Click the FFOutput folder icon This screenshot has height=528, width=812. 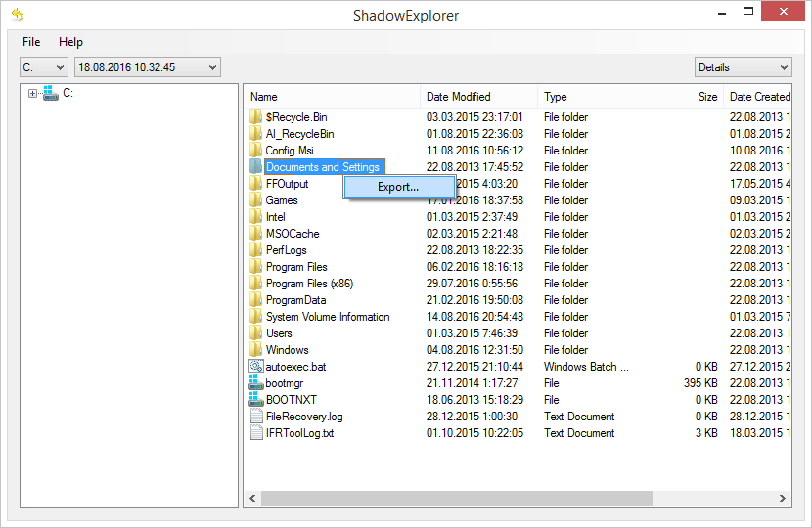click(x=255, y=183)
